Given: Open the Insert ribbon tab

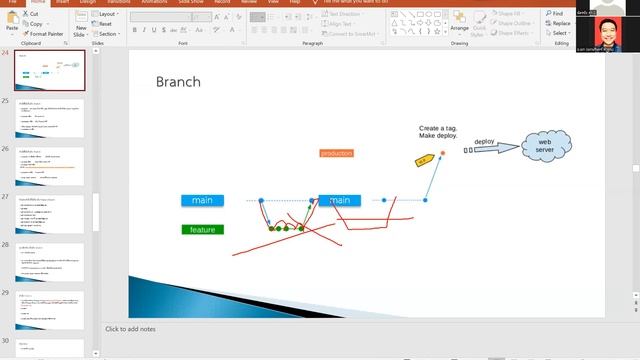Looking at the screenshot, I should point(62,2).
